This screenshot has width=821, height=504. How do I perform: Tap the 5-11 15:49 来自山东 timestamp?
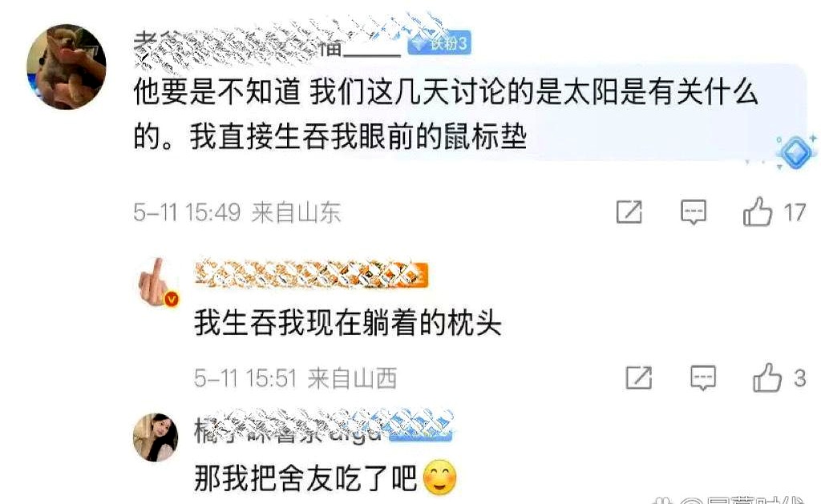tap(237, 212)
